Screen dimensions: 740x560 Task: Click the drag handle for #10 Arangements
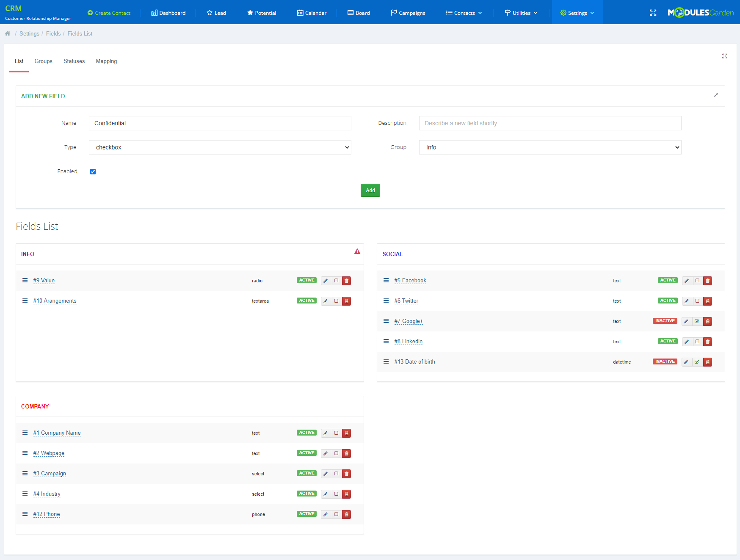pos(25,301)
